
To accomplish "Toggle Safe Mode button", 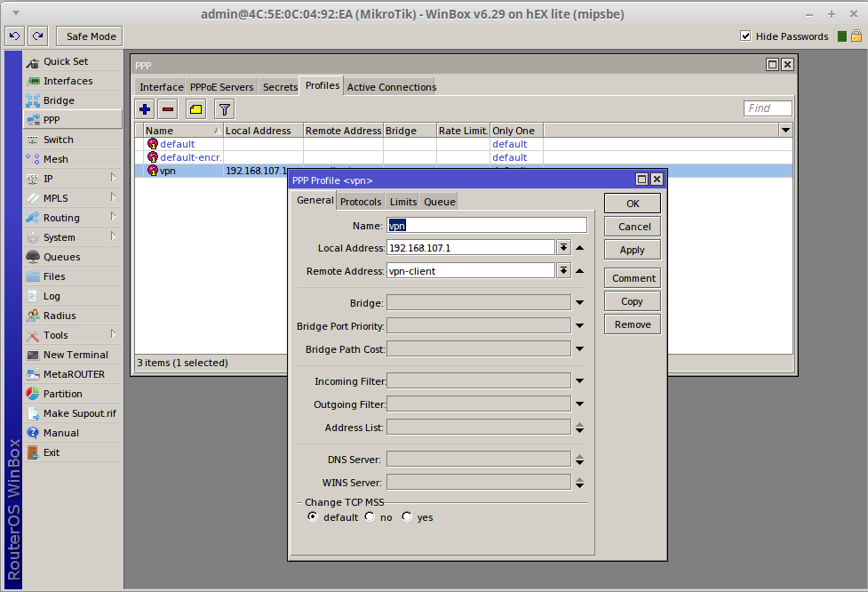I will pos(90,36).
